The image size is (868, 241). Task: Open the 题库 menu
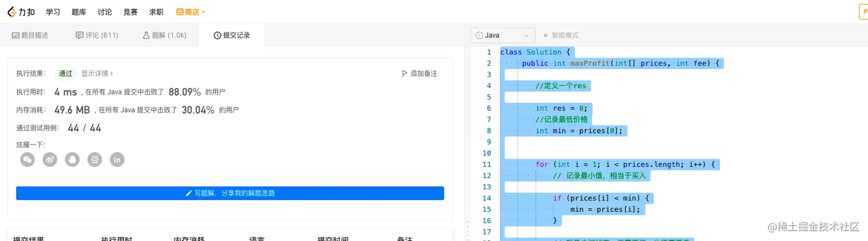(x=79, y=12)
